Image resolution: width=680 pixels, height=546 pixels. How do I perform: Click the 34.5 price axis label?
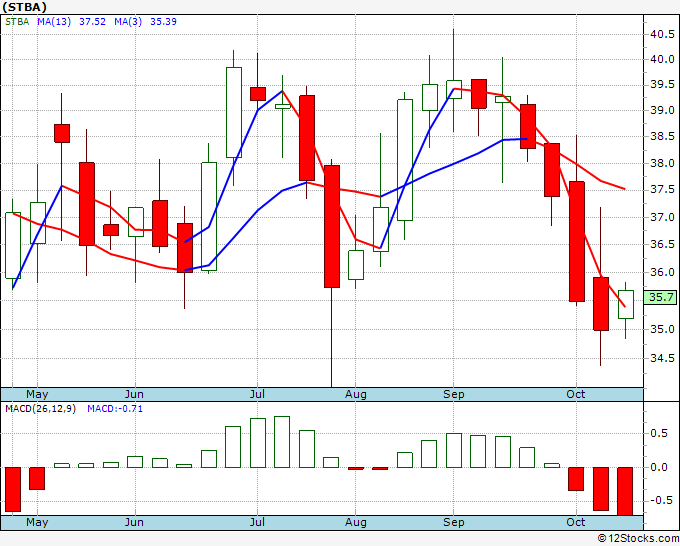(662, 358)
